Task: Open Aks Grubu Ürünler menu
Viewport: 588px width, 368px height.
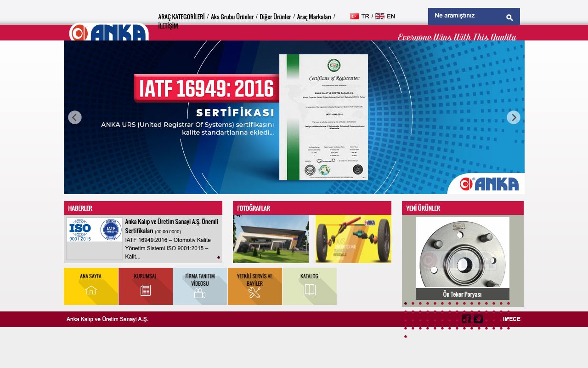Action: click(232, 17)
